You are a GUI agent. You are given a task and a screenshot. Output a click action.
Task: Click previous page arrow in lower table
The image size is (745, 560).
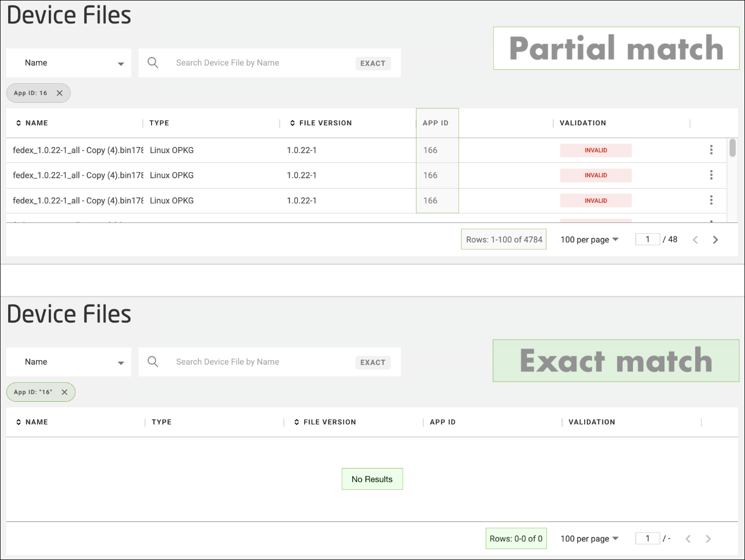(x=688, y=538)
